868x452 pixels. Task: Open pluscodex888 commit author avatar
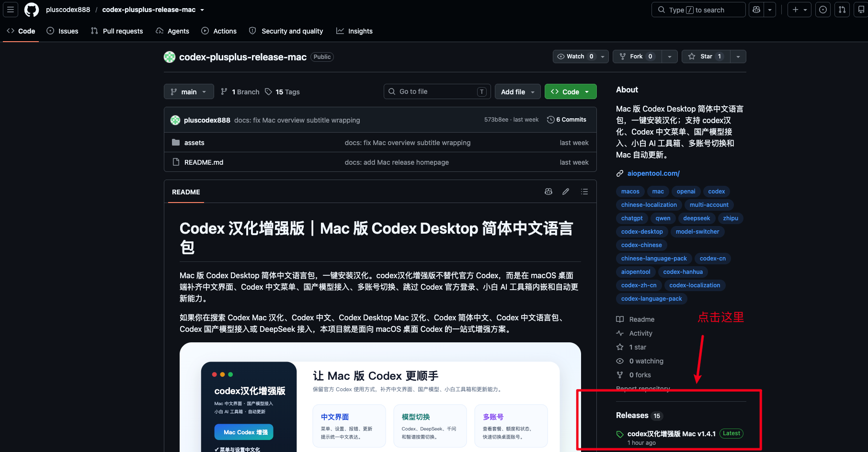[x=175, y=120]
